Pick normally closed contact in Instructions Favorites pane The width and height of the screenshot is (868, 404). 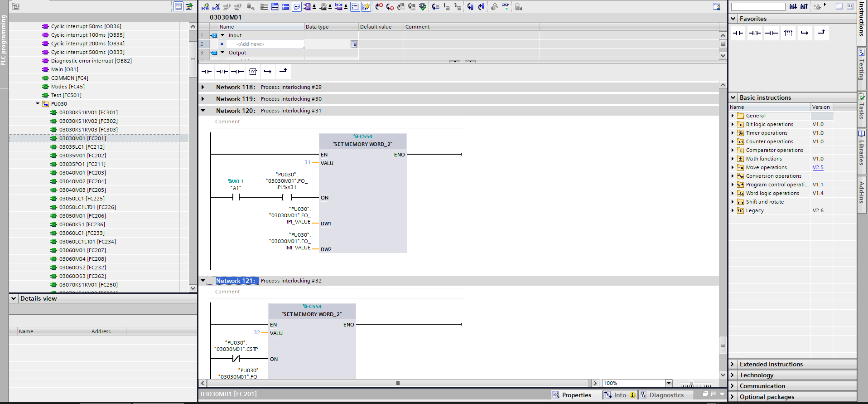[x=755, y=33]
